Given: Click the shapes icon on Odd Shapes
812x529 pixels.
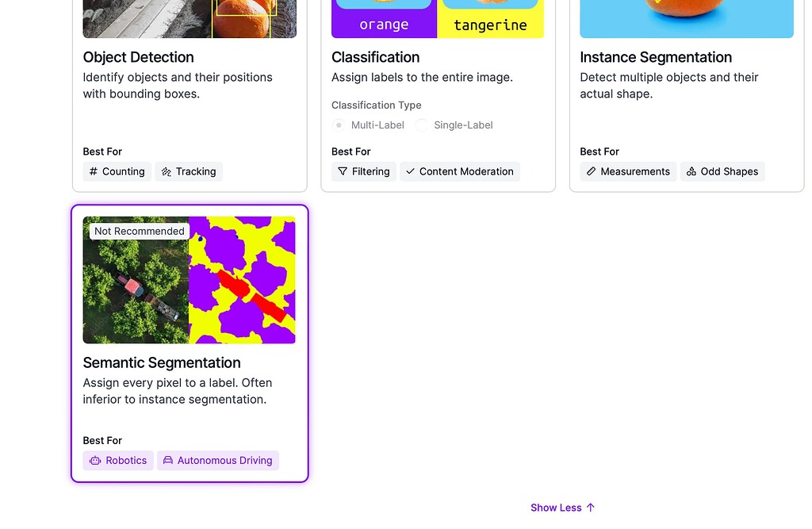Looking at the screenshot, I should pyautogui.click(x=690, y=171).
